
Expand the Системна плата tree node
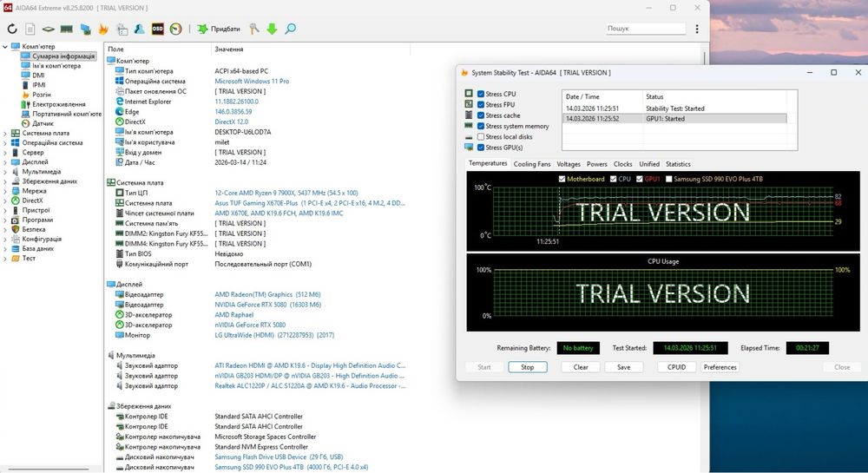(x=5, y=134)
